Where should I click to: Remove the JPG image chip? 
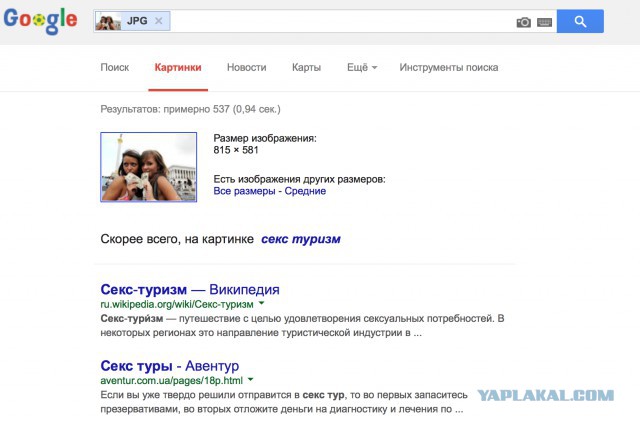[x=159, y=21]
